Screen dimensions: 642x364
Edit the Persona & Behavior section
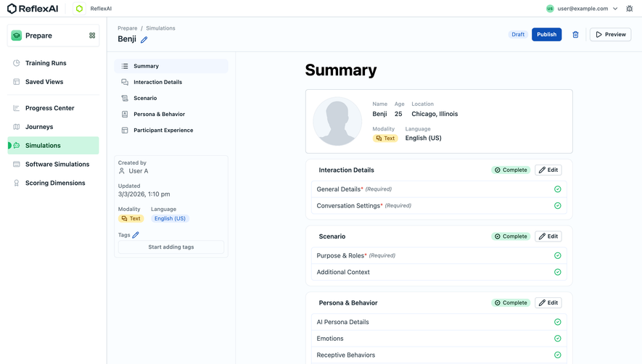(548, 302)
